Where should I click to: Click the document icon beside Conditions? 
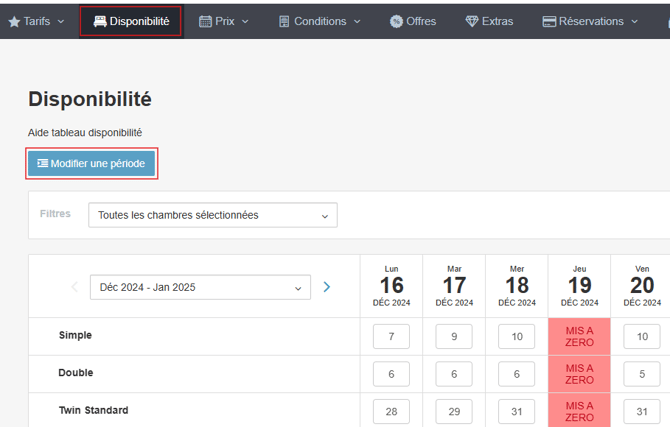(x=284, y=21)
